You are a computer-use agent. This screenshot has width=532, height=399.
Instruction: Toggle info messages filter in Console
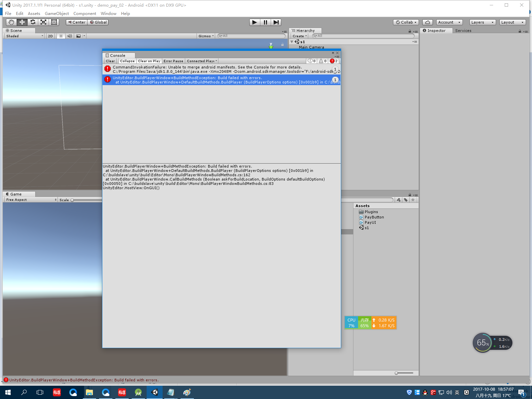coord(312,61)
